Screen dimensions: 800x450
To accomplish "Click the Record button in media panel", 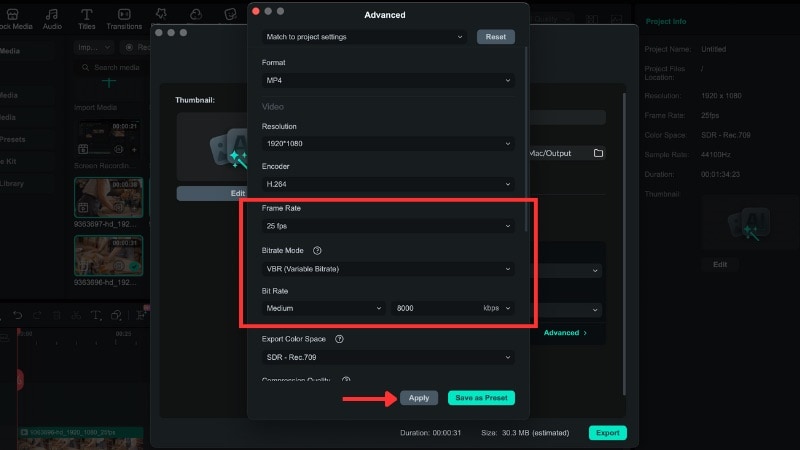I will (137, 47).
